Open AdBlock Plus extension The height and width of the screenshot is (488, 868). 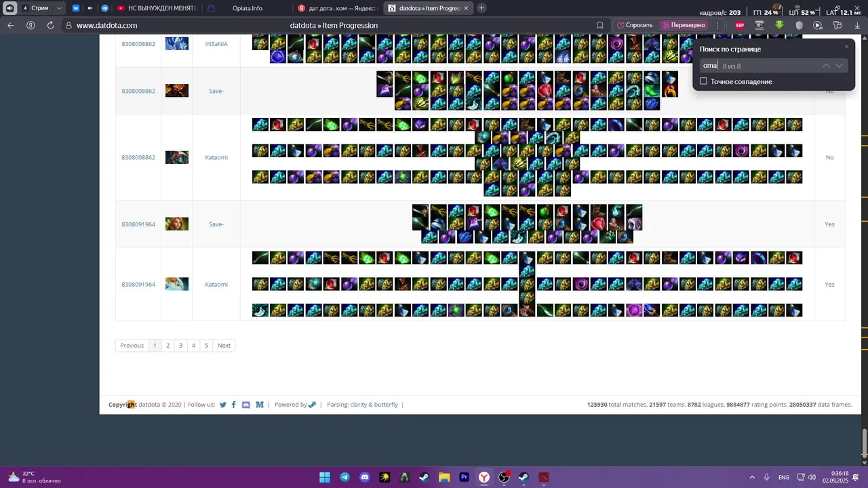click(x=740, y=25)
